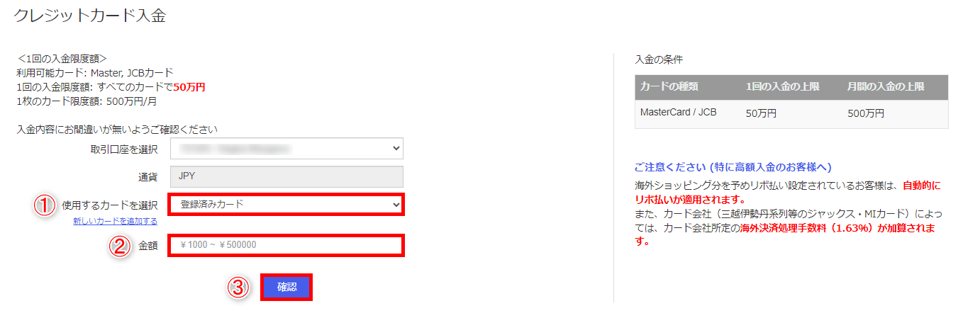Click the クレジットカード入金 page title
The height and width of the screenshot is (318, 980).
[x=90, y=16]
